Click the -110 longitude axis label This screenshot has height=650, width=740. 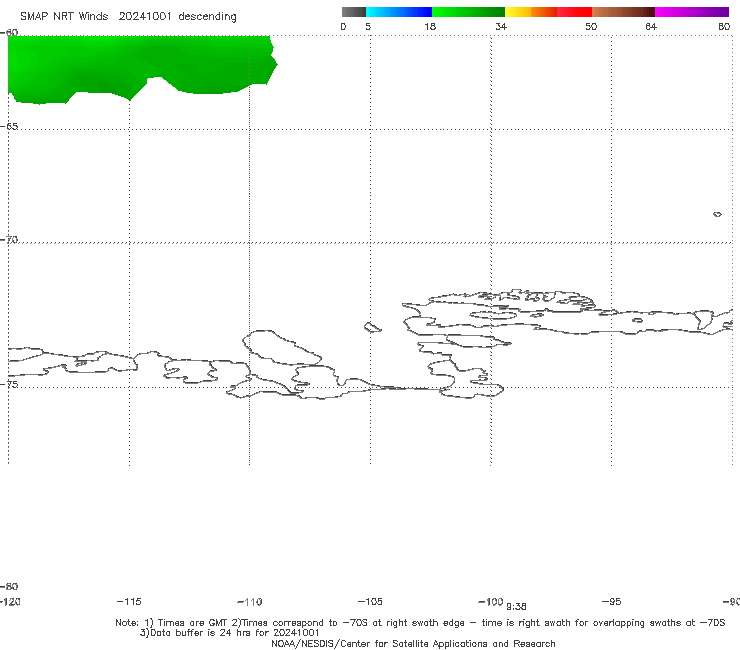[250, 602]
